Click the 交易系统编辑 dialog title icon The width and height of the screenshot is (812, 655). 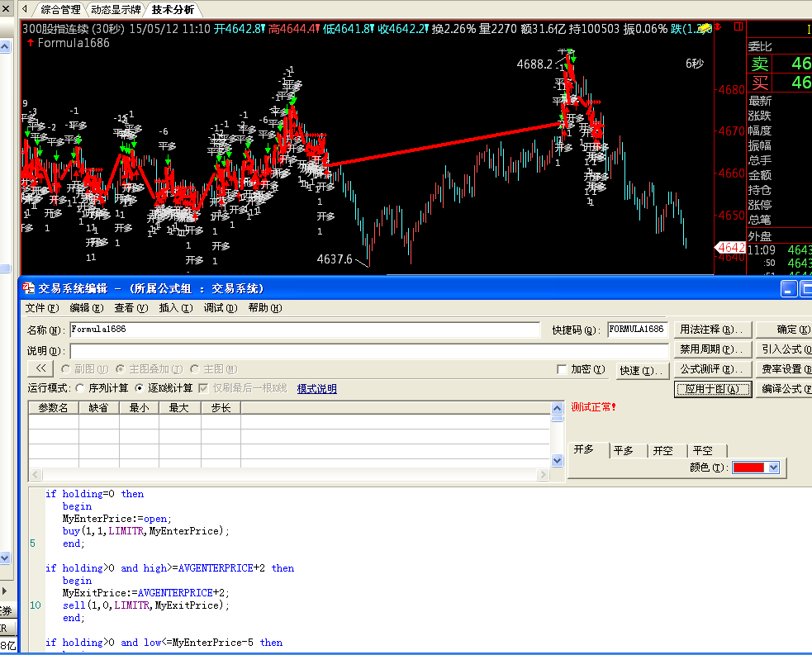point(28,288)
